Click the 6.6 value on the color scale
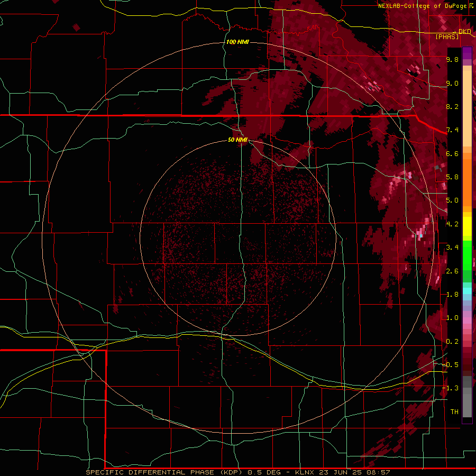 tap(452, 153)
